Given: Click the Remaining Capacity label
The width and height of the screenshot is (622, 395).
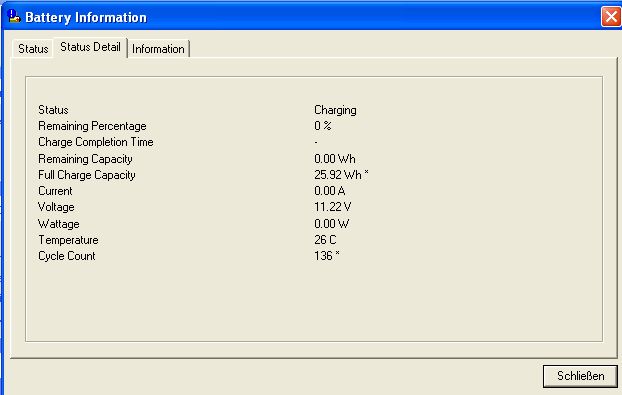Looking at the screenshot, I should coord(85,159).
